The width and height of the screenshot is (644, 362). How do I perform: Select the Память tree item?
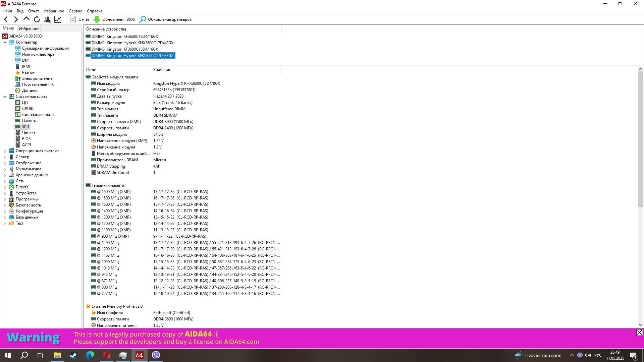(29, 121)
